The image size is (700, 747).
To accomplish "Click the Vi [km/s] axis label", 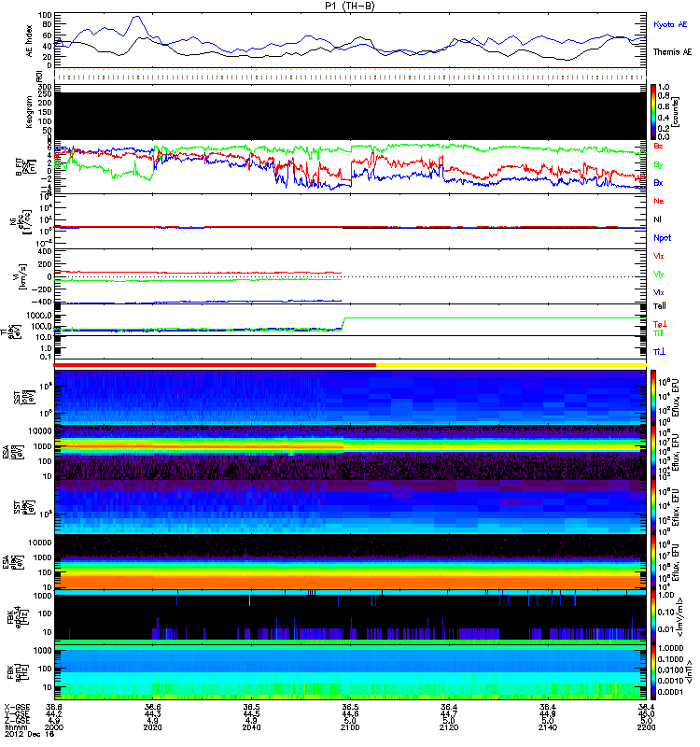I will click(x=21, y=276).
